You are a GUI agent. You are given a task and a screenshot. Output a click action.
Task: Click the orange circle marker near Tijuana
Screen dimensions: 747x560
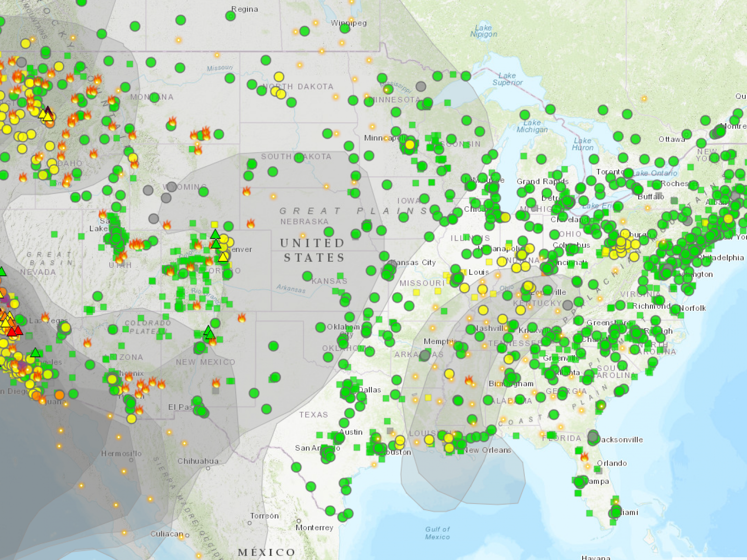(59, 395)
